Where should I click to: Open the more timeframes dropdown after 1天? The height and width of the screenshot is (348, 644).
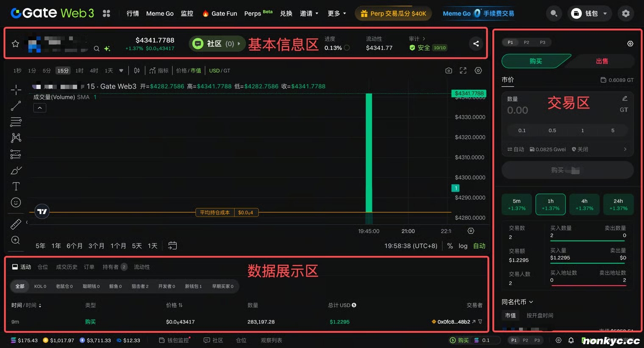121,70
